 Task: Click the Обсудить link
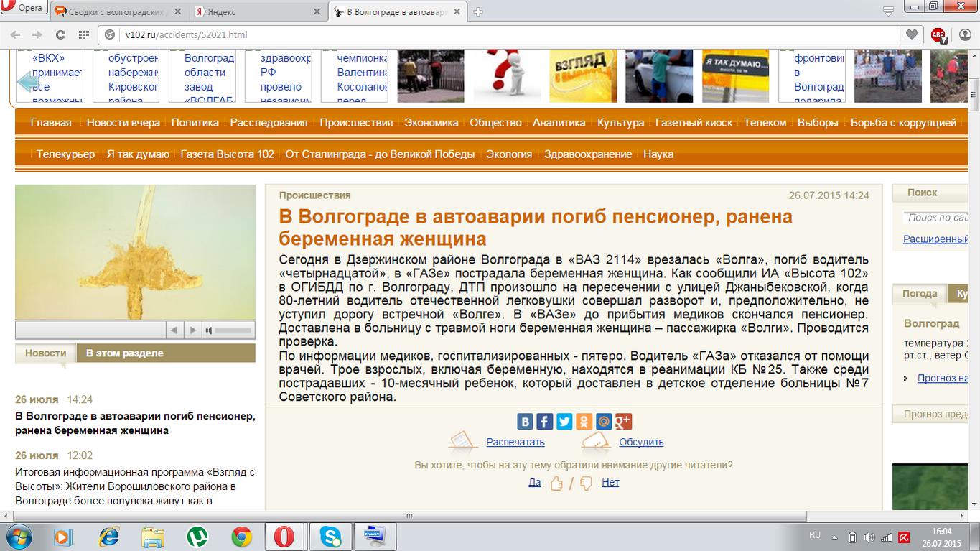coord(641,442)
